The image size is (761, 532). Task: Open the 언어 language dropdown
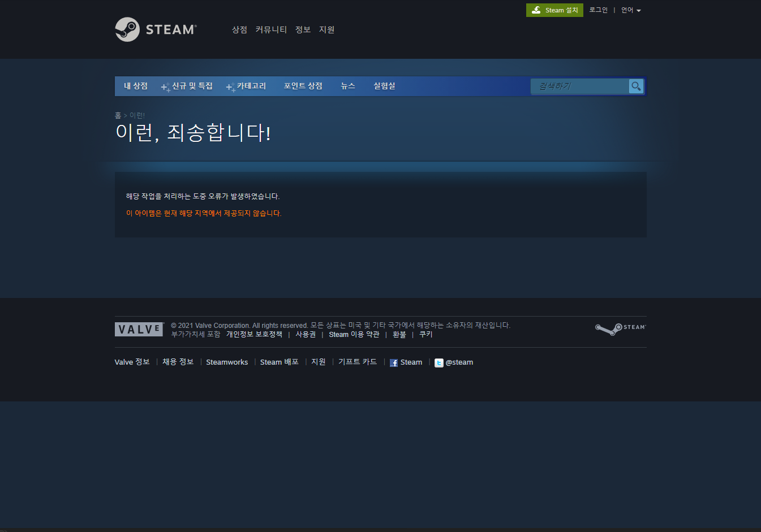631,10
